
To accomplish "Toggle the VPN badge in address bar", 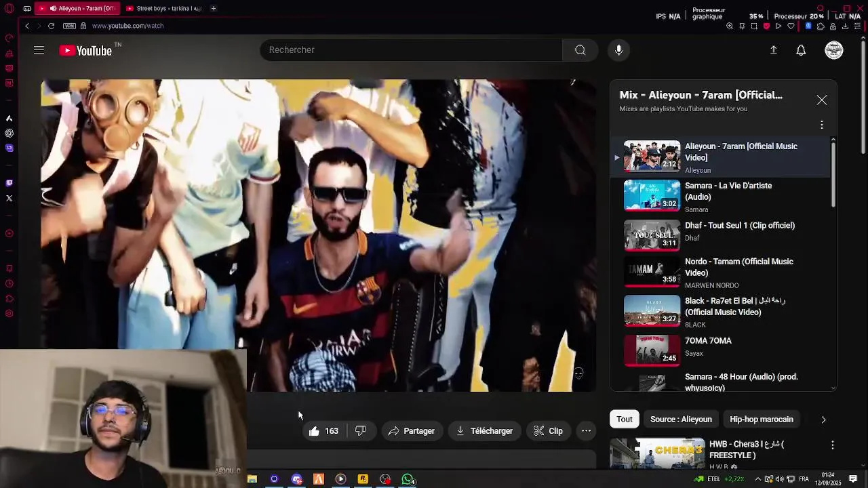I will coord(69,26).
